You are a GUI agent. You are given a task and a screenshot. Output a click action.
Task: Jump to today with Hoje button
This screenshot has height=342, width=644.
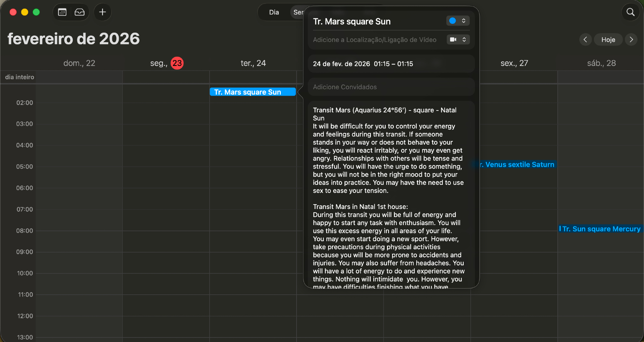[x=608, y=40]
